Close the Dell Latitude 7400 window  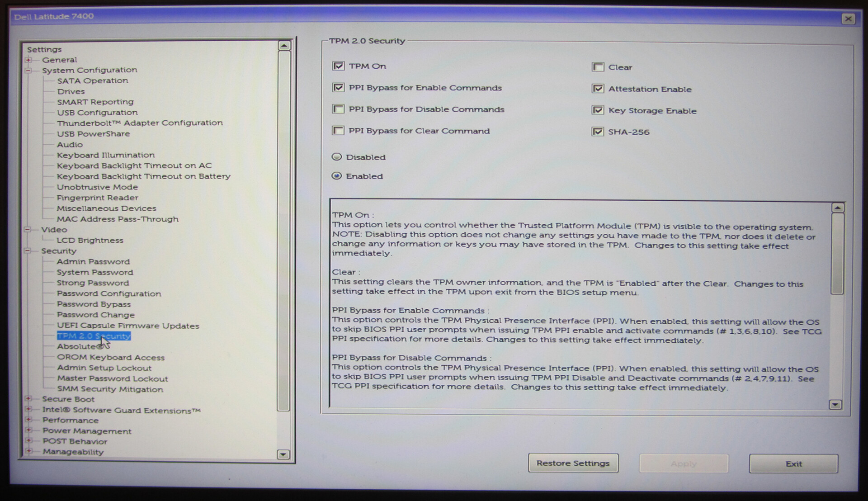(x=848, y=19)
